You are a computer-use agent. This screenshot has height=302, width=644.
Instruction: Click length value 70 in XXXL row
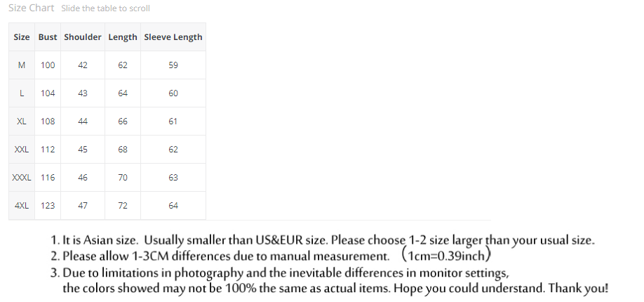click(x=123, y=178)
